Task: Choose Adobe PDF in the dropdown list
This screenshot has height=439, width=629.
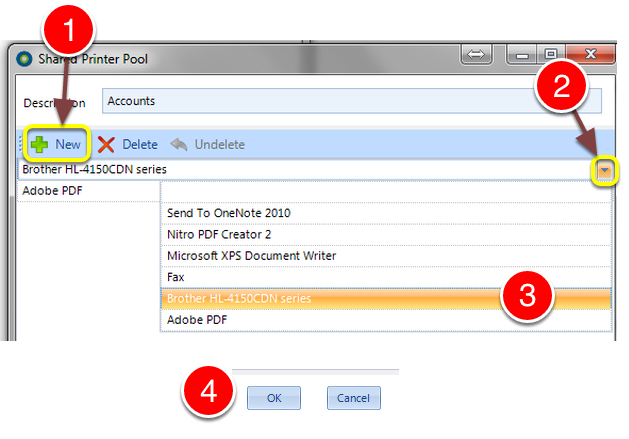Action: [x=386, y=320]
